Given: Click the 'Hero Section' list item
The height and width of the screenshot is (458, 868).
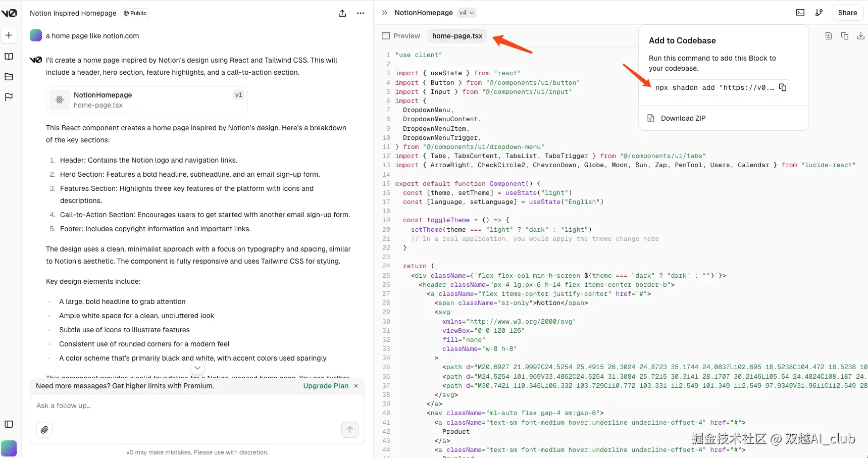Looking at the screenshot, I should point(190,174).
